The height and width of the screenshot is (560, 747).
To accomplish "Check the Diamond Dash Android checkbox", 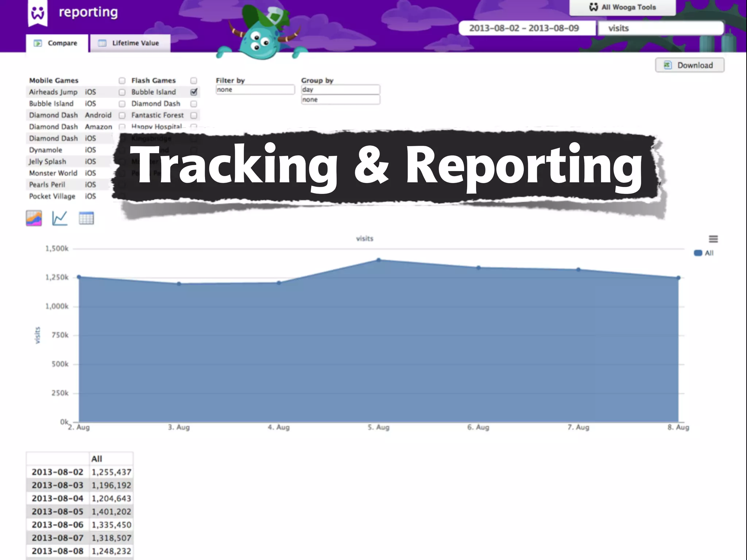I will (122, 116).
